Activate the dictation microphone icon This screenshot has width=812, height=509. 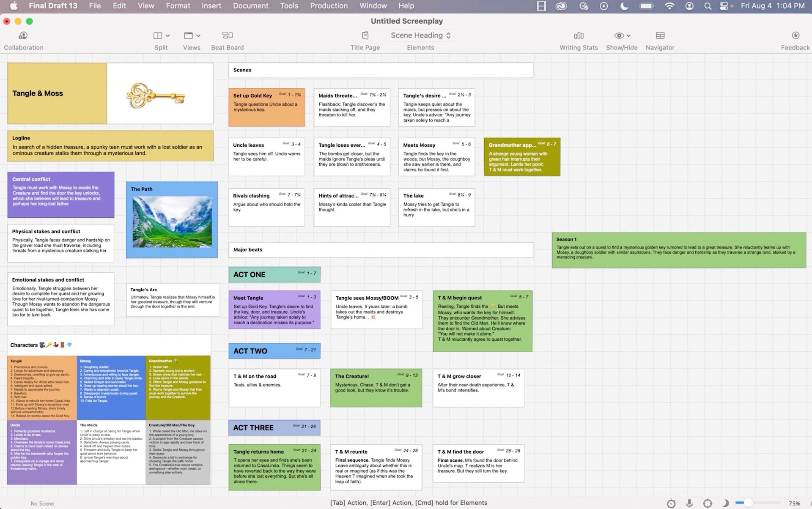(689, 504)
